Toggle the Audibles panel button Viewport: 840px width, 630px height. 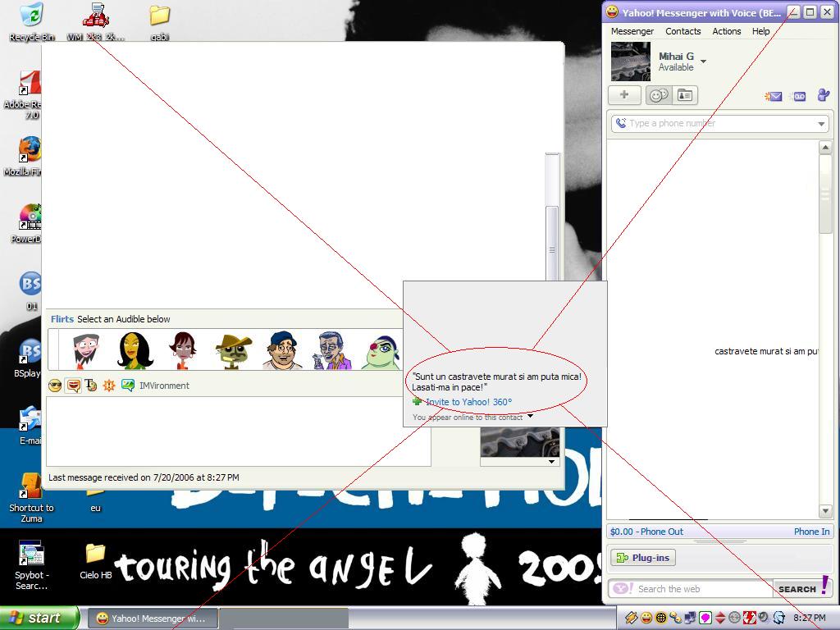(73, 386)
